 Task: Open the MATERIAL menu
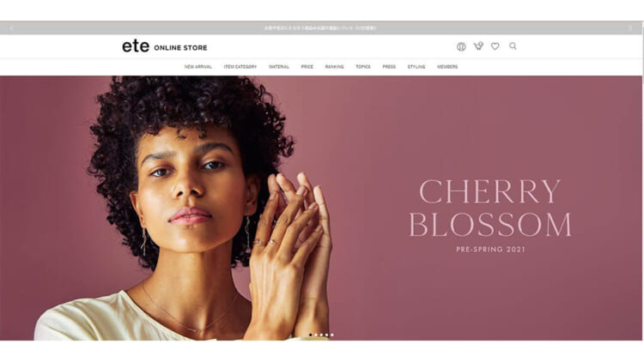click(x=279, y=67)
